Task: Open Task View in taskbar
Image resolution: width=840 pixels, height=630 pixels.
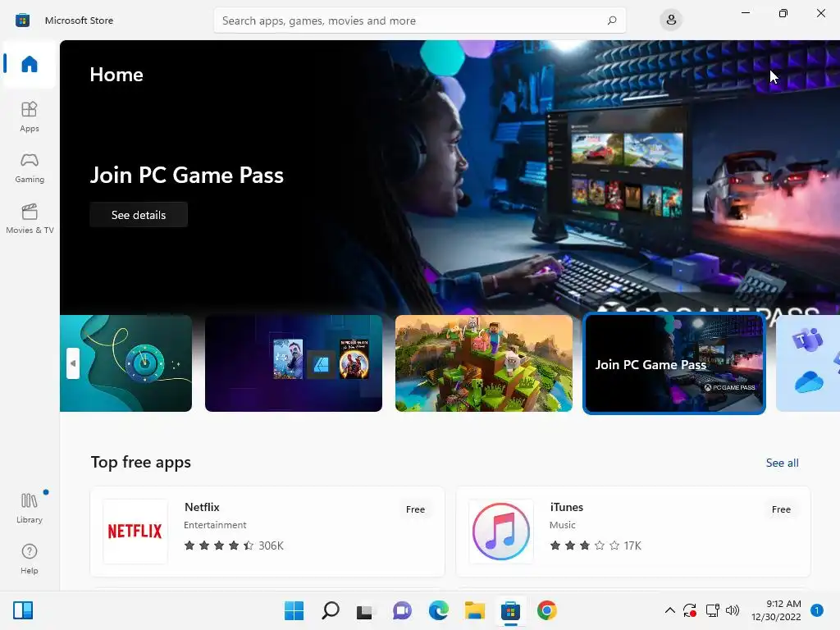Action: [x=366, y=610]
